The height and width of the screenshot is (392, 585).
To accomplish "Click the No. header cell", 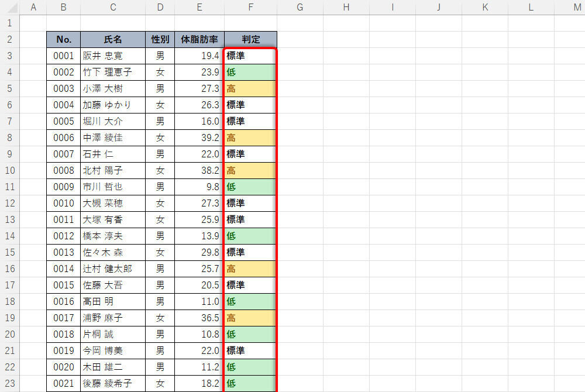I will pyautogui.click(x=63, y=40).
